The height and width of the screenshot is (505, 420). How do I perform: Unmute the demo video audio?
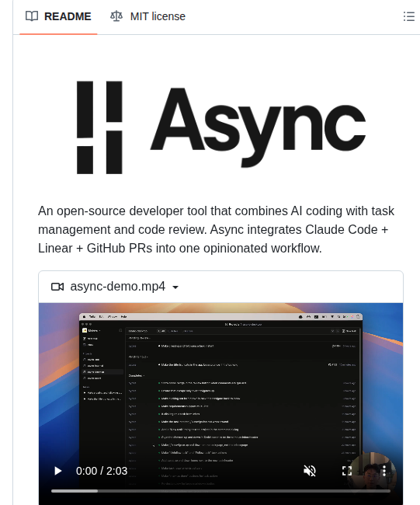310,471
